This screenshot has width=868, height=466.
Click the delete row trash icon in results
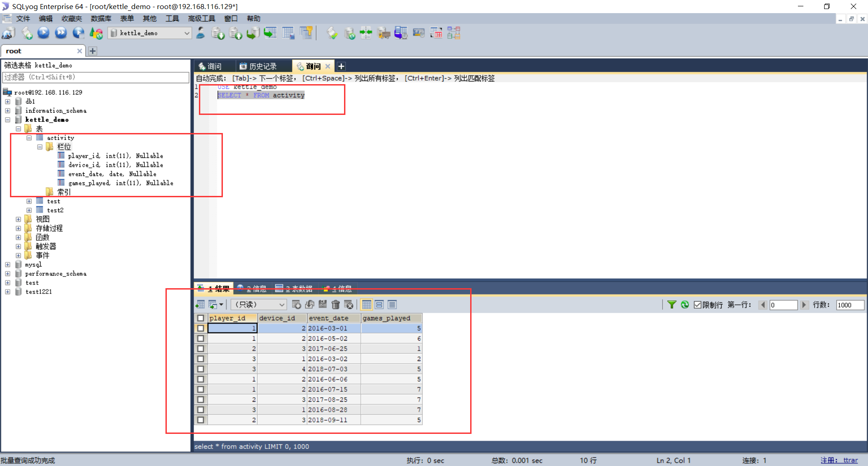[x=335, y=304]
